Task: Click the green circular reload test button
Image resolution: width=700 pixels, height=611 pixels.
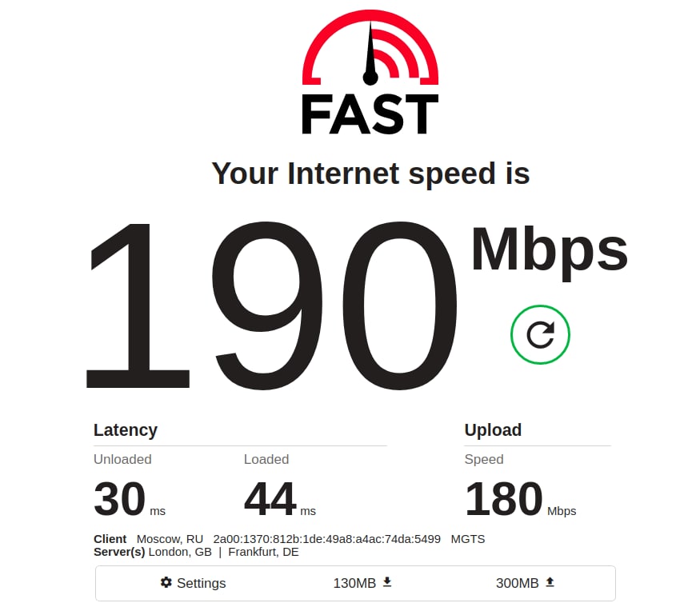Action: tap(540, 334)
